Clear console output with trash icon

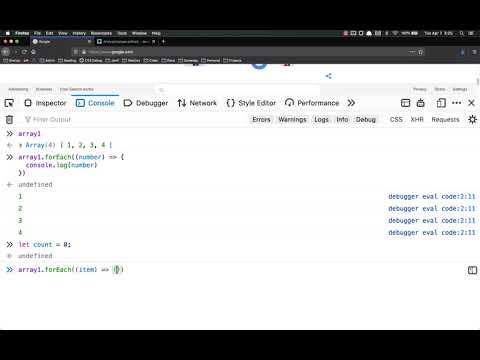click(9, 119)
